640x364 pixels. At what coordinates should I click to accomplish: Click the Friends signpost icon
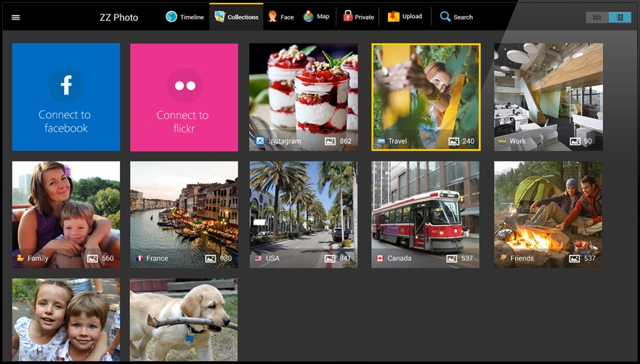(503, 258)
